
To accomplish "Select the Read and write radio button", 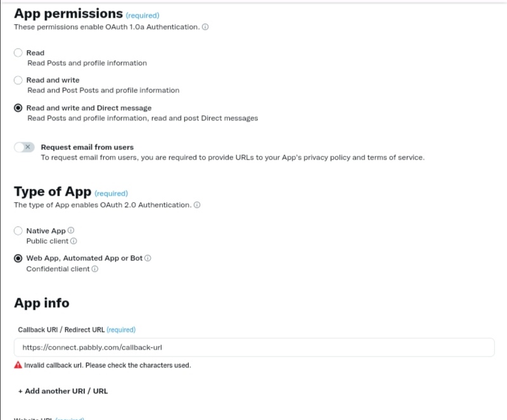I will coord(18,80).
